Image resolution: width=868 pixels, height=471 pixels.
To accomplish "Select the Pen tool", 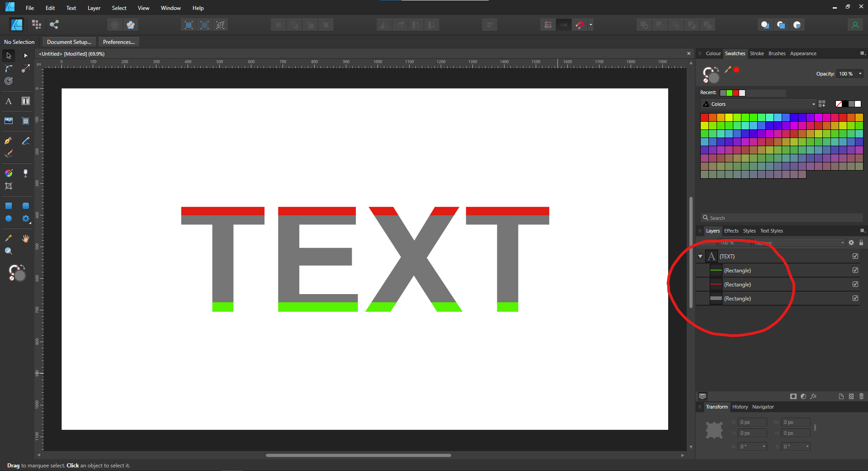I will [x=8, y=141].
